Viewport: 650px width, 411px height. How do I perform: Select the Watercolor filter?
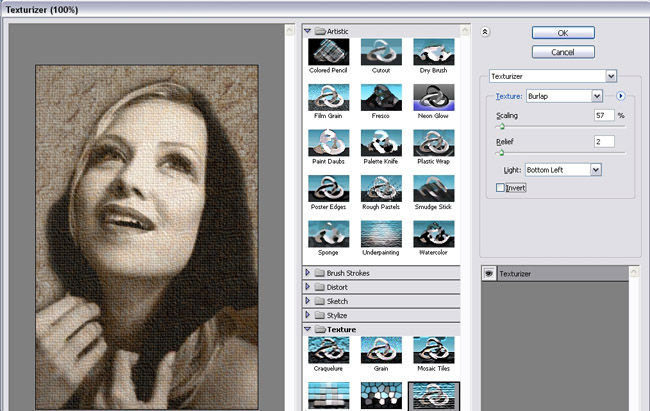[x=434, y=234]
